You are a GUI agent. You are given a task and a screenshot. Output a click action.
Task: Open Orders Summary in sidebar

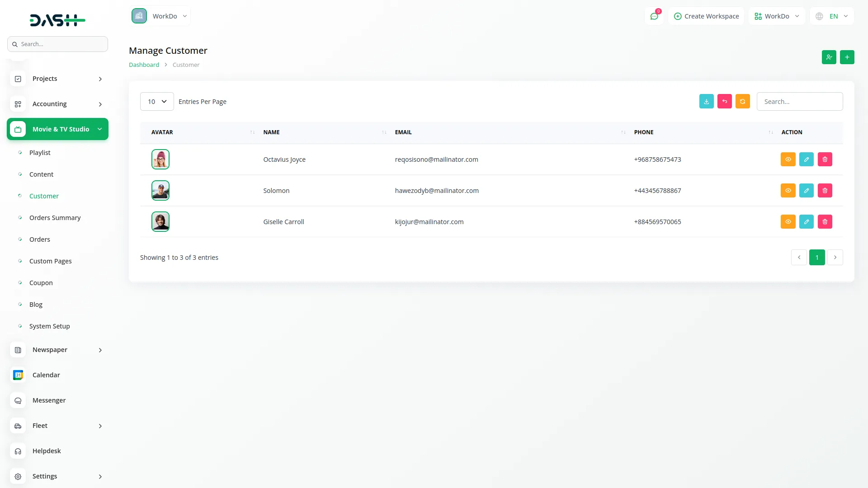click(x=55, y=218)
